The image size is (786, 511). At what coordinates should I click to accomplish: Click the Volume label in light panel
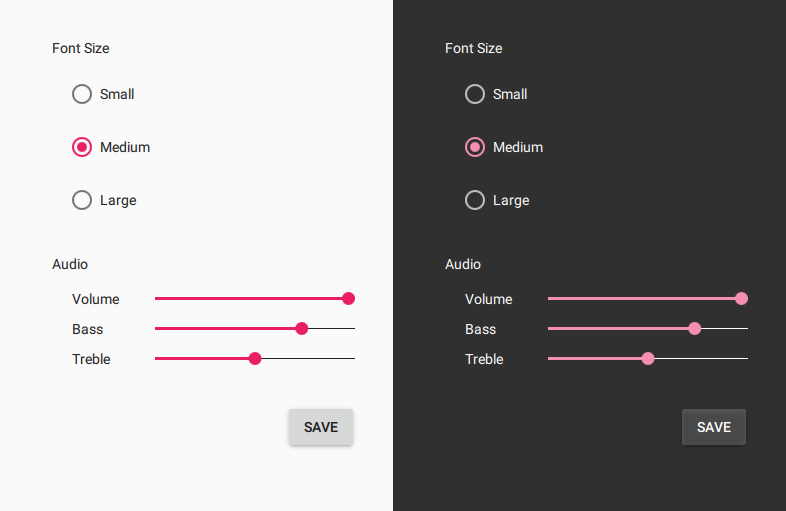tap(95, 299)
